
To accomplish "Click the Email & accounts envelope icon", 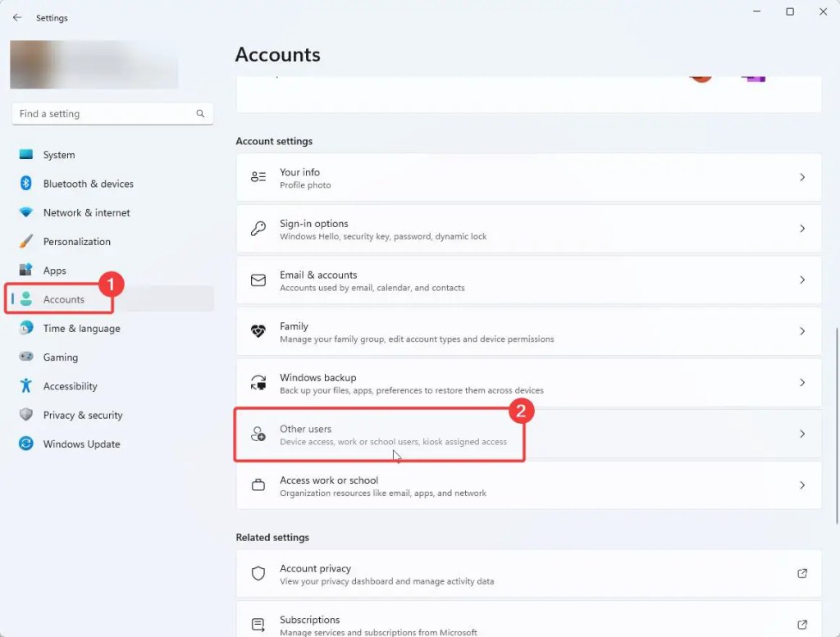I will pyautogui.click(x=258, y=280).
